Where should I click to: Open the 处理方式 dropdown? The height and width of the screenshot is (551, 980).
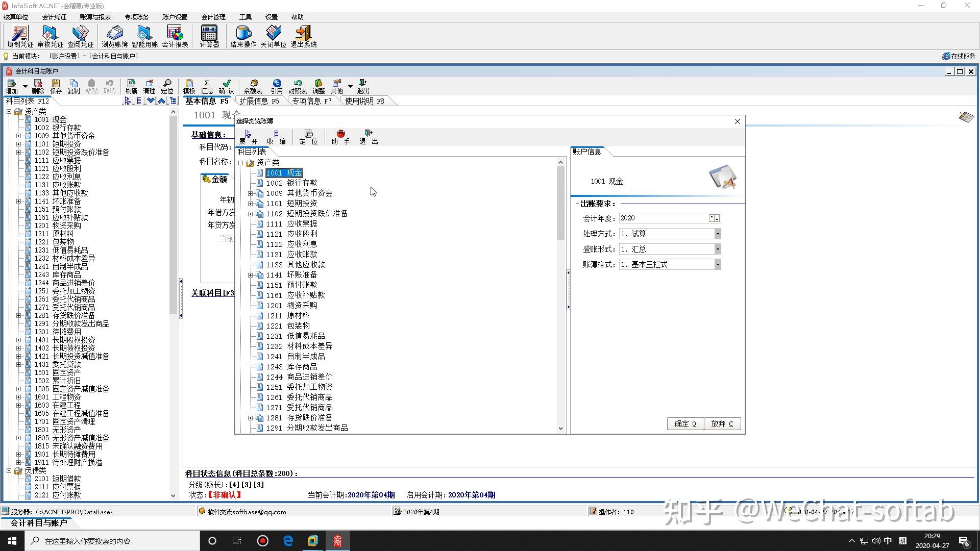pyautogui.click(x=717, y=234)
